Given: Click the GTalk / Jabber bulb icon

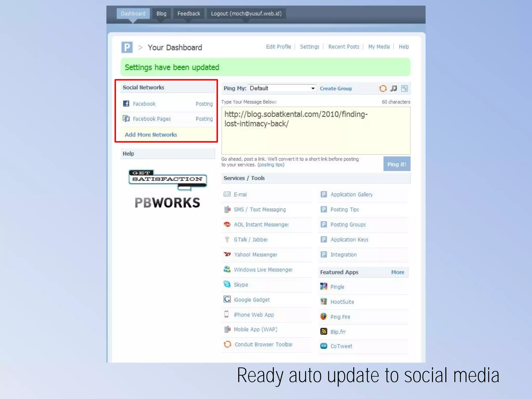Looking at the screenshot, I should tap(227, 239).
